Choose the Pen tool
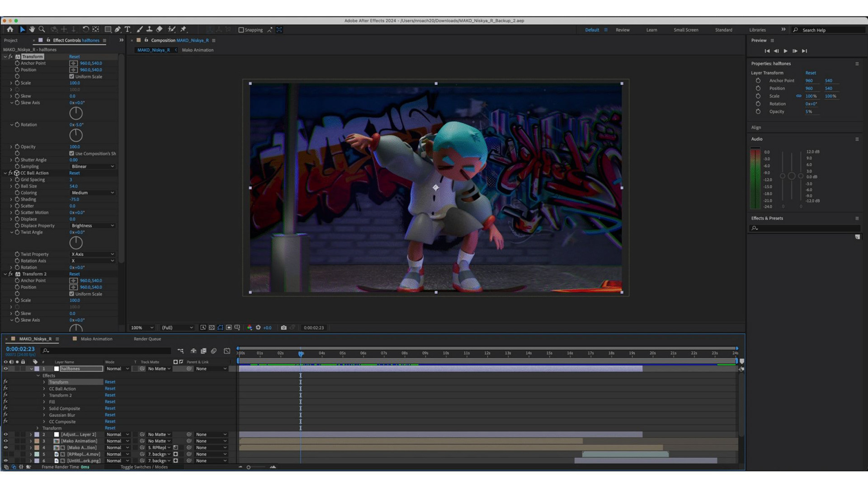 pyautogui.click(x=118, y=29)
